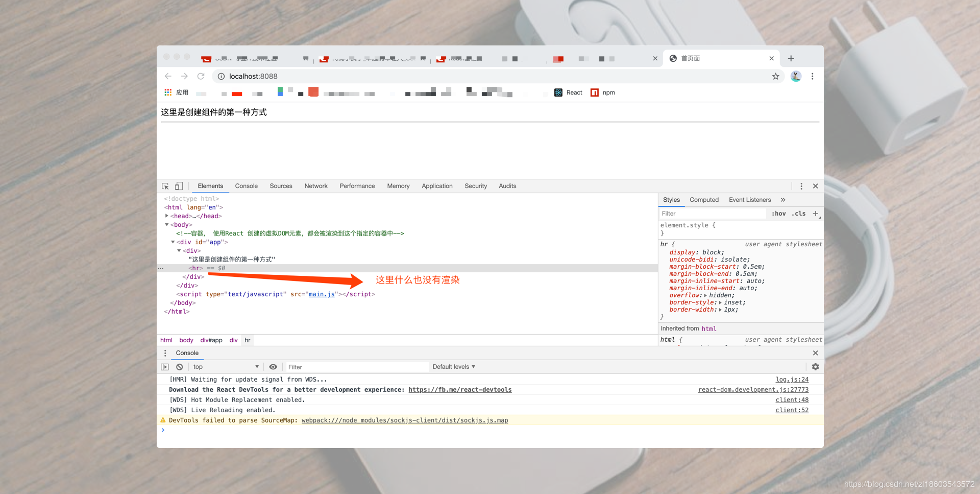Image resolution: width=980 pixels, height=494 pixels.
Task: Bookmark this page with the star icon
Action: click(776, 76)
